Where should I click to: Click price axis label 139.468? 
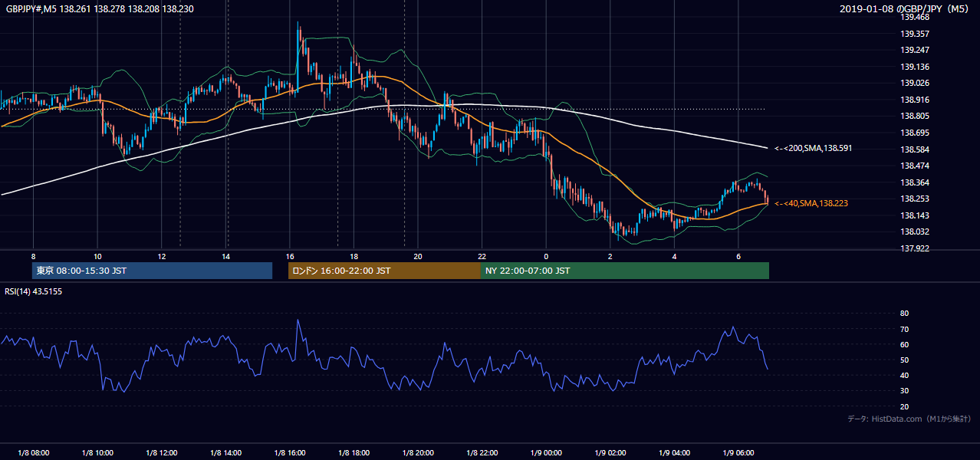[915, 17]
